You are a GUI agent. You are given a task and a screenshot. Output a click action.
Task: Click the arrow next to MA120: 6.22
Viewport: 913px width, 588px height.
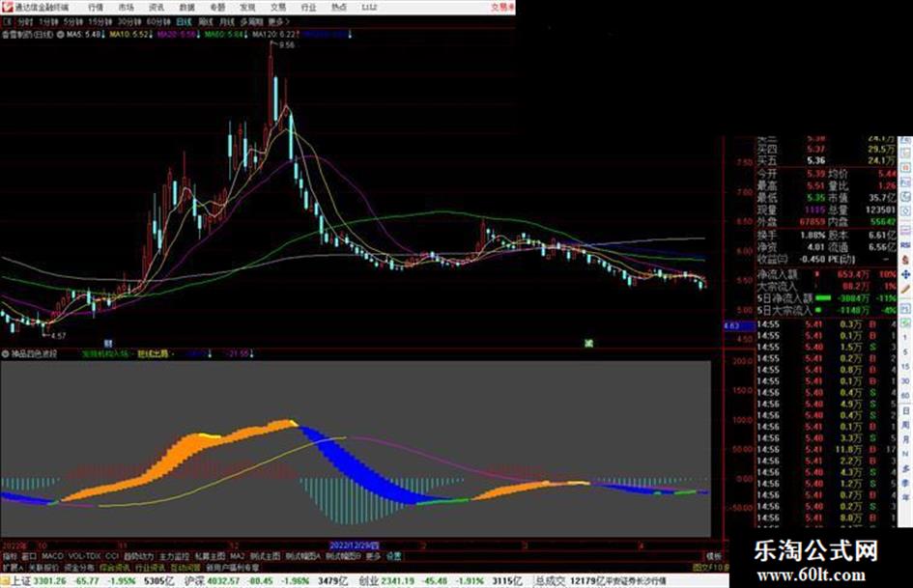(298, 35)
